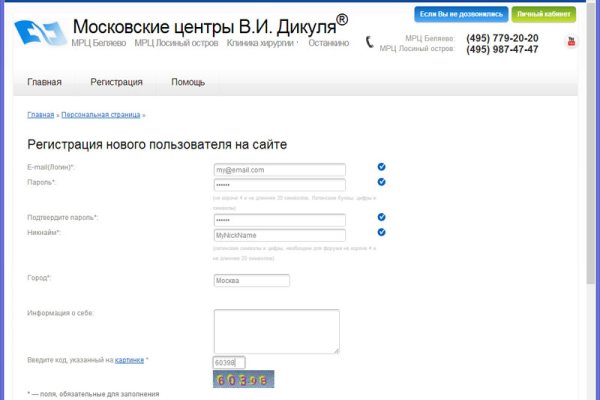Open the Регистрация menu item
The width and height of the screenshot is (600, 400).
pos(116,83)
